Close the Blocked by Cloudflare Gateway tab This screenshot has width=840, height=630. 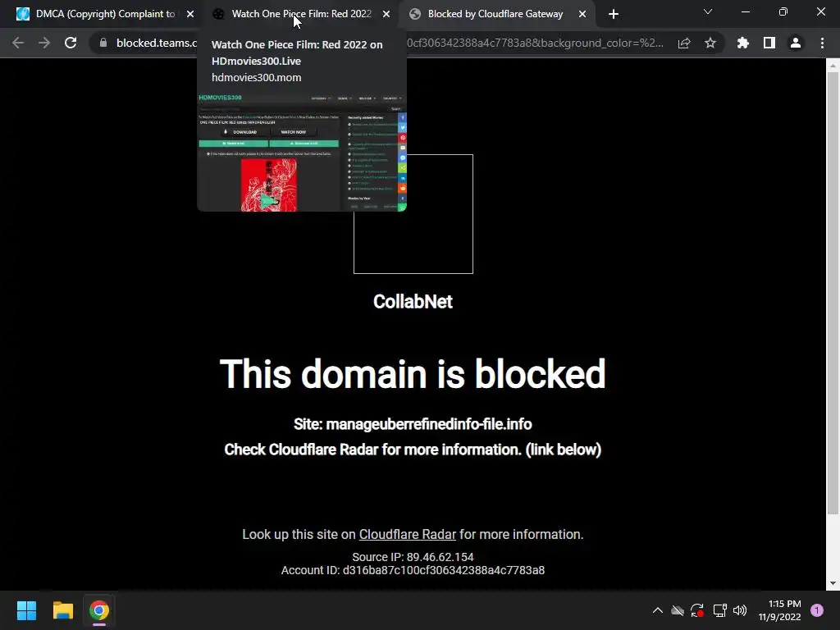(582, 15)
